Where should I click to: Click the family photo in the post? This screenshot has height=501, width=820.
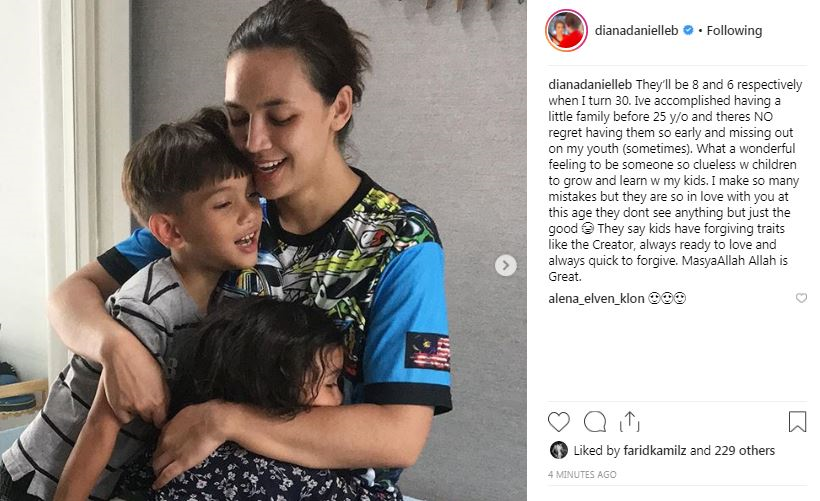[x=263, y=250]
